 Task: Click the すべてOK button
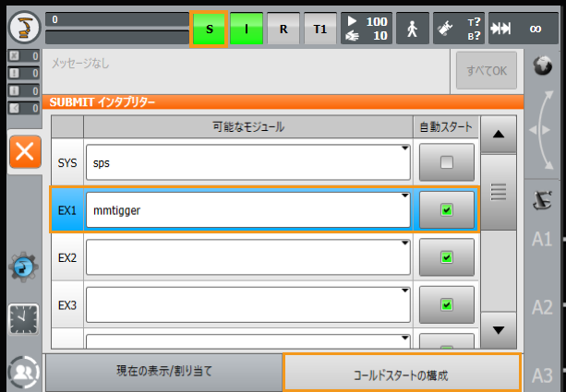click(x=487, y=71)
